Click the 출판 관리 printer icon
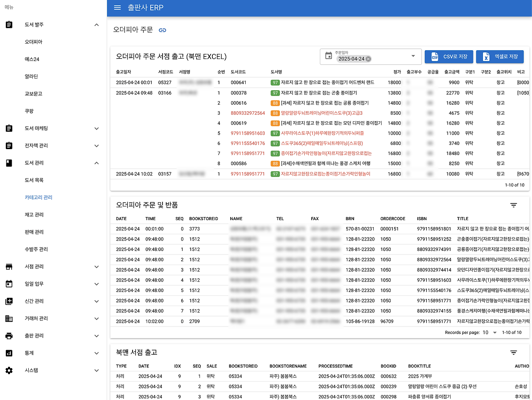 pos(9,336)
